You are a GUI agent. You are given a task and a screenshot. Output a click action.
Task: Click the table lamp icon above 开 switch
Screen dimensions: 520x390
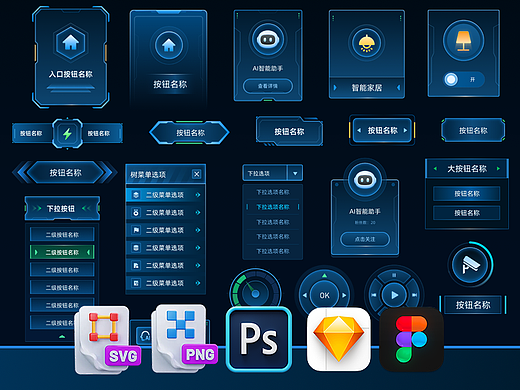pyautogui.click(x=463, y=41)
